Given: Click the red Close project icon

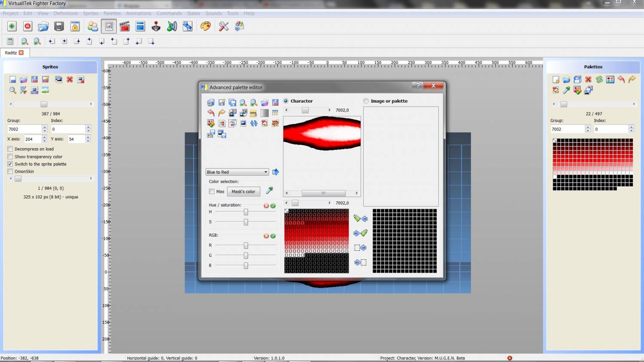Looking at the screenshot, I should (27, 27).
